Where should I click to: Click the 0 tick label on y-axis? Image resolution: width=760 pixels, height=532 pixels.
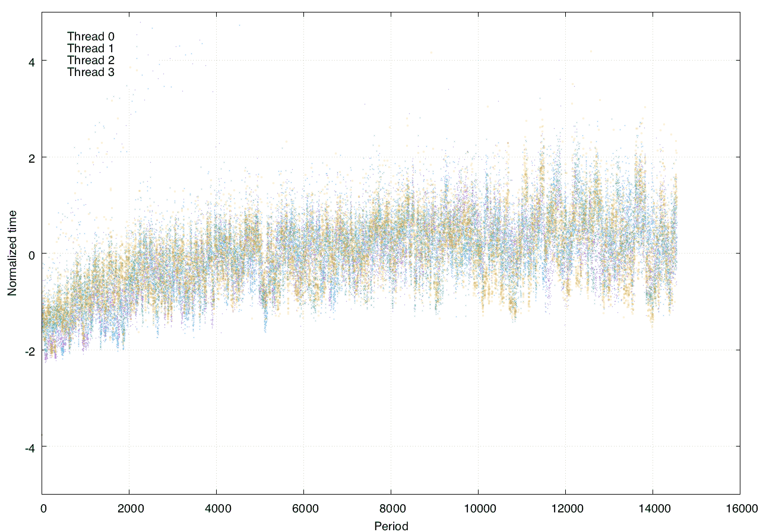(x=31, y=254)
